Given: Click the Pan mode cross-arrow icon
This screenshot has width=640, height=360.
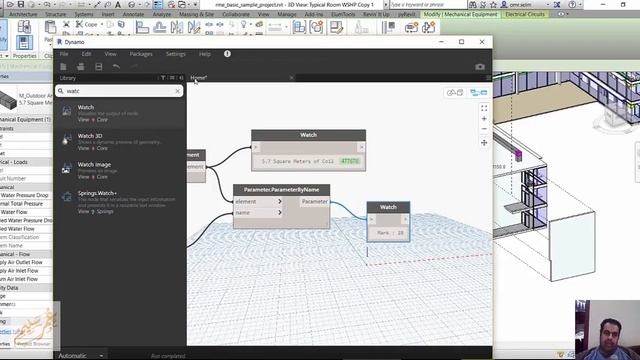Looking at the screenshot, I should tap(484, 142).
